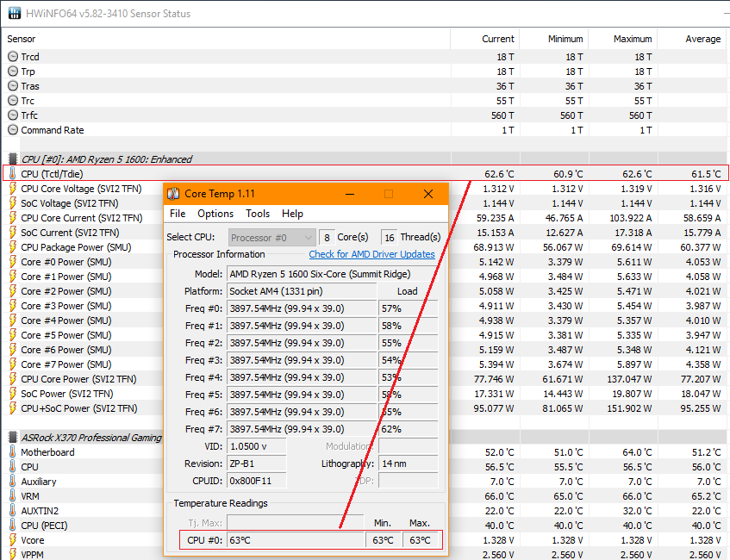Select the CPU Package Power (SMU) row
The image size is (730, 560).
point(365,247)
